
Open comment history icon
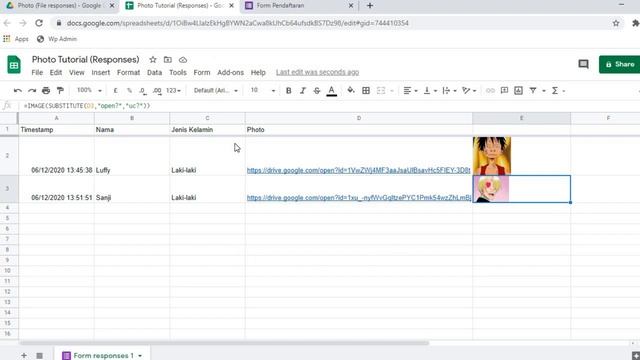pos(583,64)
